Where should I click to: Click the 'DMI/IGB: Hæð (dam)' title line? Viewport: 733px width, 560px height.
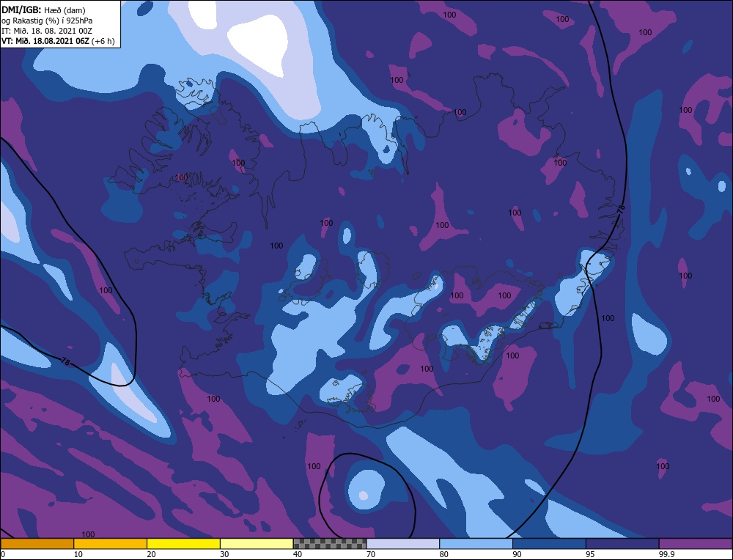43,10
